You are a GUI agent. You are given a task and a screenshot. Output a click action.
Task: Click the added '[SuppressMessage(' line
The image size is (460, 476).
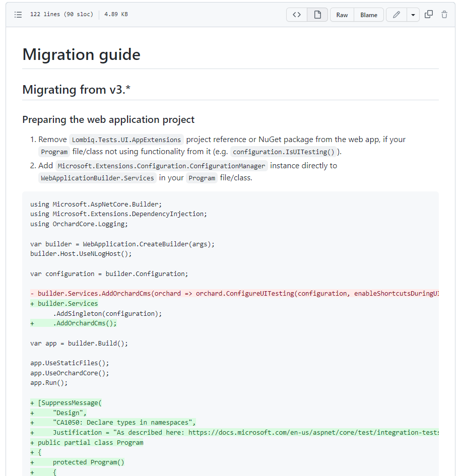click(x=66, y=403)
